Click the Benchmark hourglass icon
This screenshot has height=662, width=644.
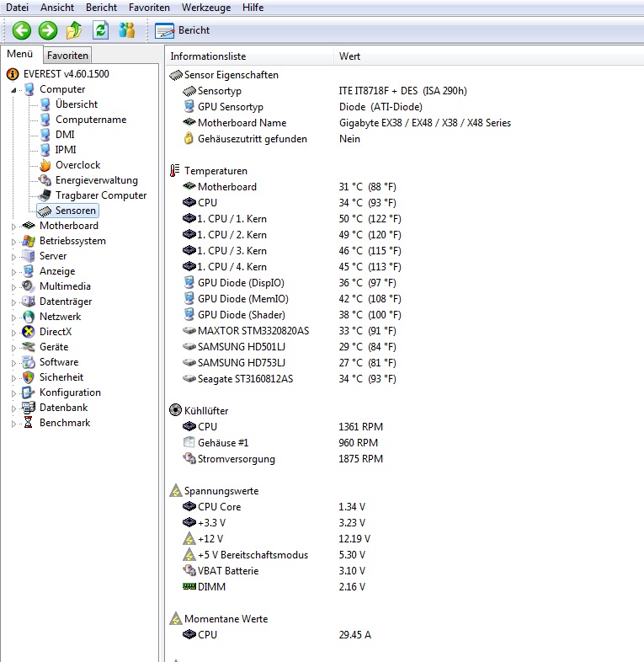(29, 423)
